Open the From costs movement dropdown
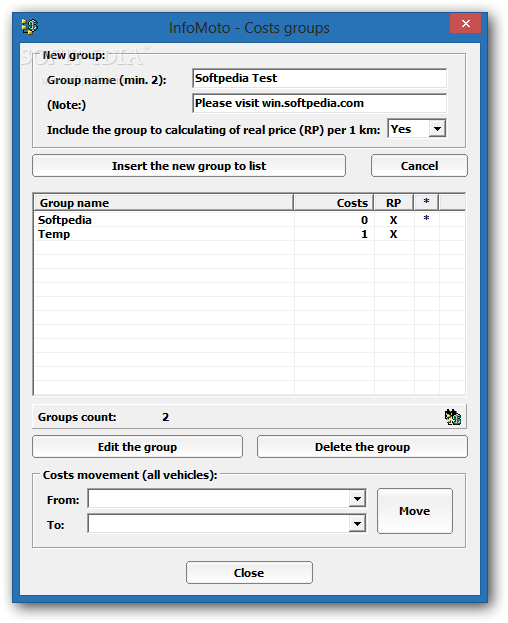The image size is (508, 623). [x=357, y=499]
